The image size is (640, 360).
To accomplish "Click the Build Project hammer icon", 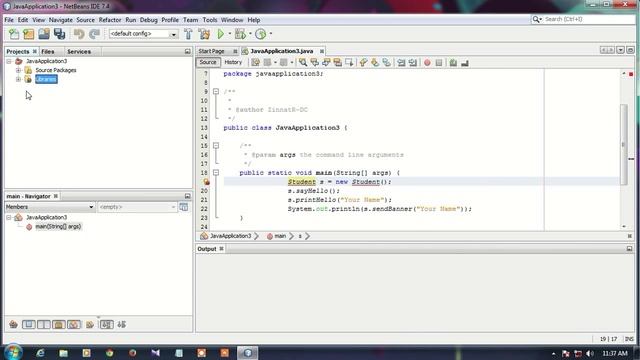I will pos(188,34).
